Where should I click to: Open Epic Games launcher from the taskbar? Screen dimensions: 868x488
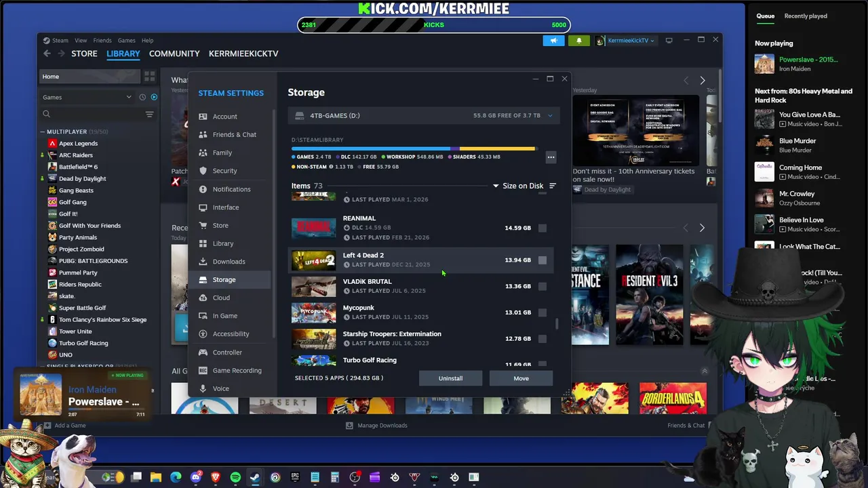[295, 477]
